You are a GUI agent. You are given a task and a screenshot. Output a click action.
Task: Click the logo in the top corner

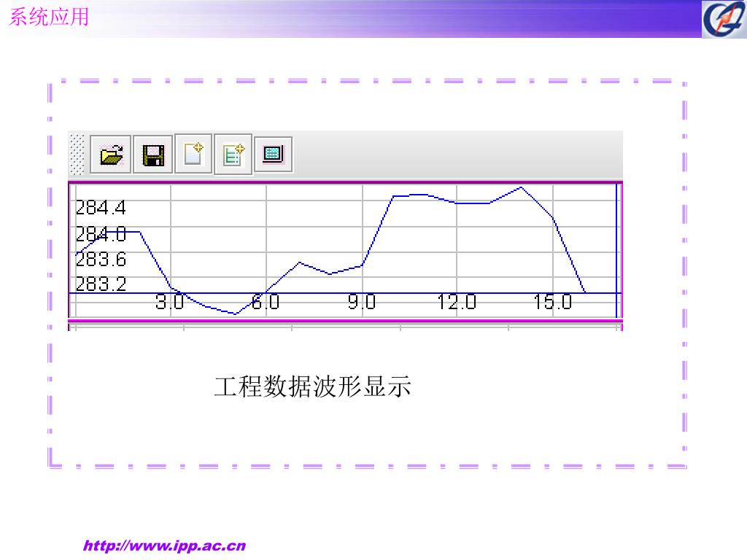[x=724, y=19]
